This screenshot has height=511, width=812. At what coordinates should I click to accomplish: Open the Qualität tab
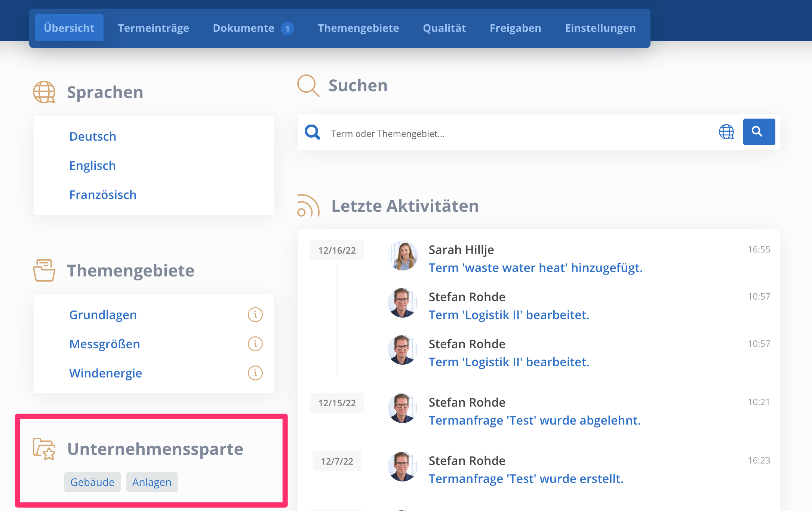[x=444, y=28]
